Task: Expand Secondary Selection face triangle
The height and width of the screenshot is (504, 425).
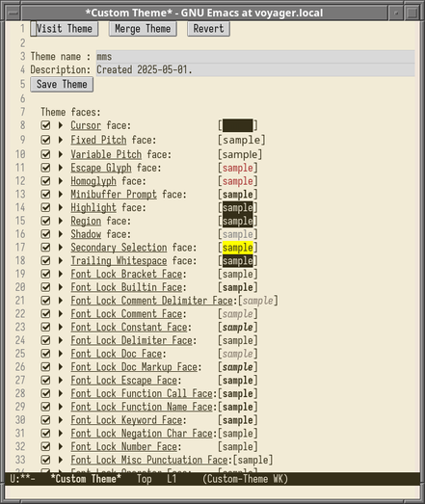Action: 61,248
